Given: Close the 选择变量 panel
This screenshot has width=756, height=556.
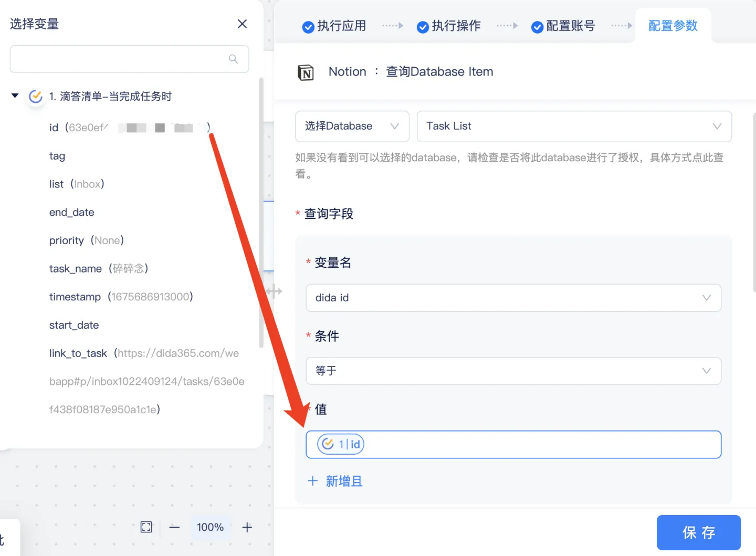Looking at the screenshot, I should point(242,24).
